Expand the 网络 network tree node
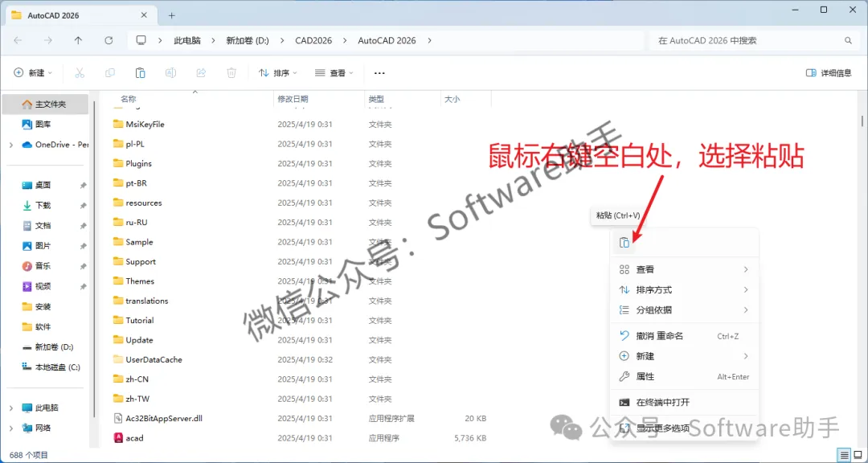The height and width of the screenshot is (463, 868). click(11, 428)
